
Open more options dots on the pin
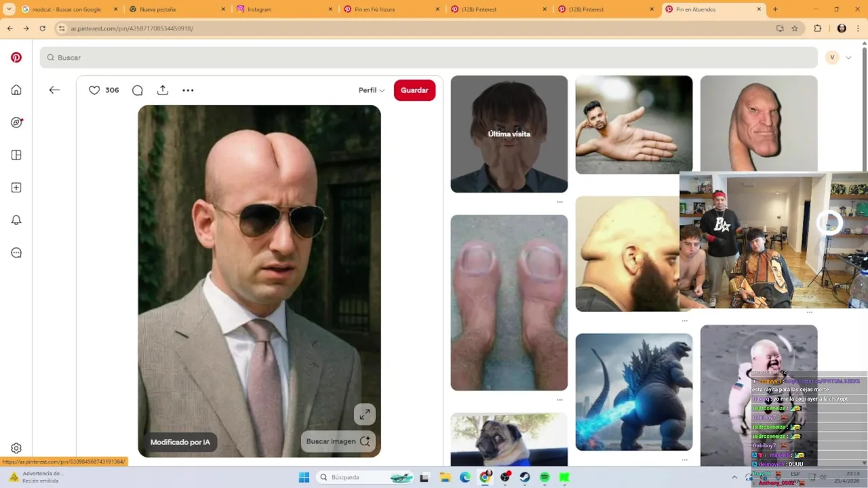click(188, 90)
